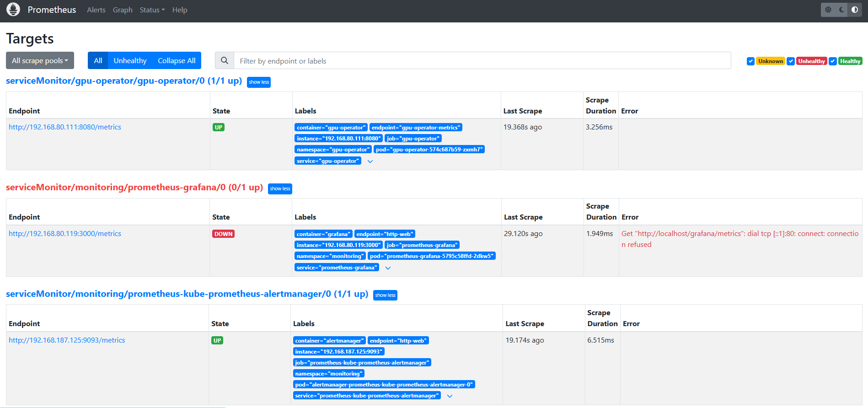The image size is (868, 408).
Task: Expand discovered labels for prometheus-grafana target
Action: tap(388, 268)
